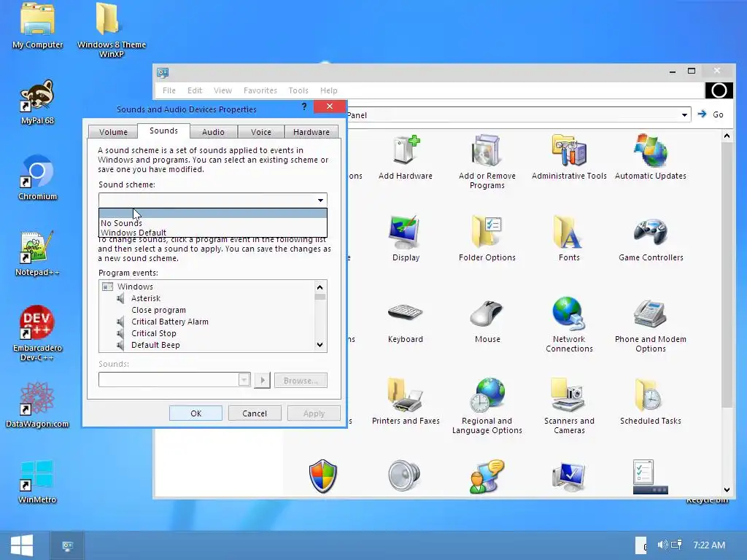
Task: Choose No Sounds from scheme list
Action: tap(212, 223)
